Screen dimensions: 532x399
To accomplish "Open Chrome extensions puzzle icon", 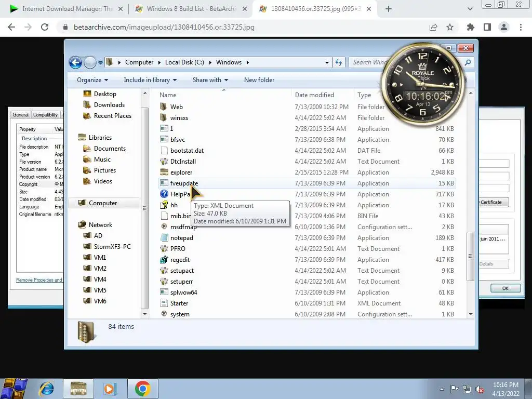I will [x=471, y=27].
